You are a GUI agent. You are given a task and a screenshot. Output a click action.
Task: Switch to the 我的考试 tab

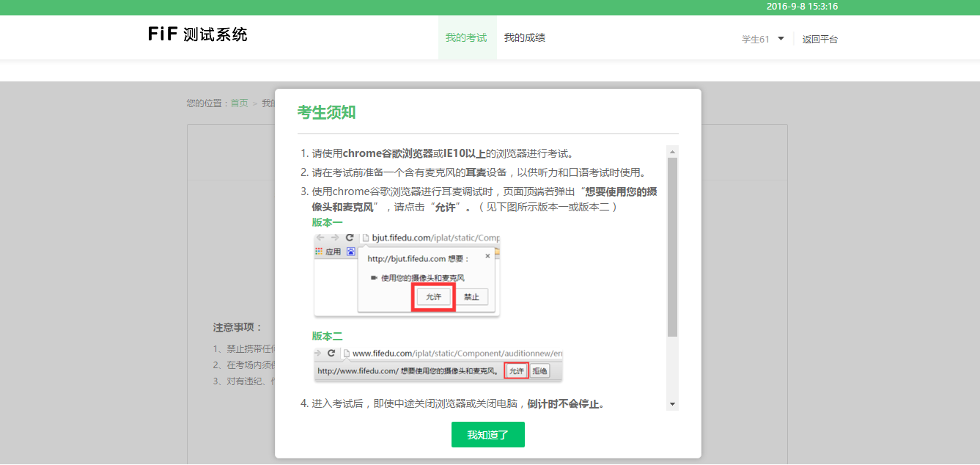click(466, 37)
